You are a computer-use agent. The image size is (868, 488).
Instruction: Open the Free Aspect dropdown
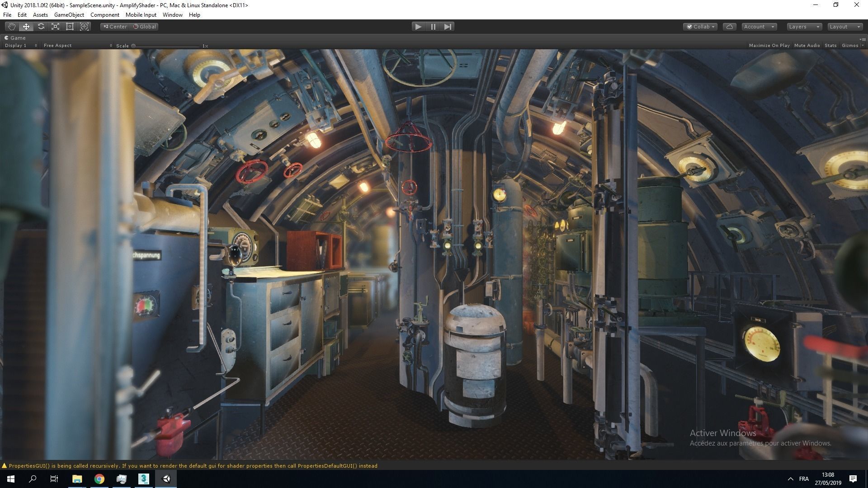[x=77, y=46]
